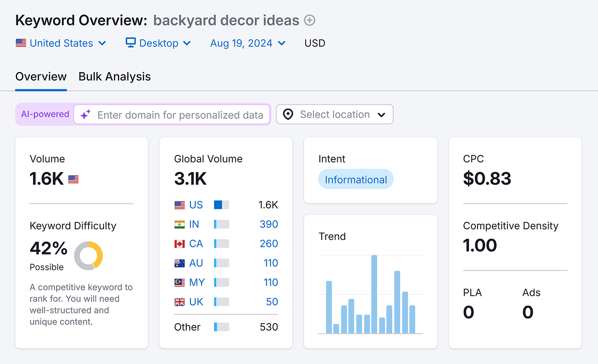Switch to the Bulk Analysis tab
This screenshot has width=598, height=364.
coord(115,77)
